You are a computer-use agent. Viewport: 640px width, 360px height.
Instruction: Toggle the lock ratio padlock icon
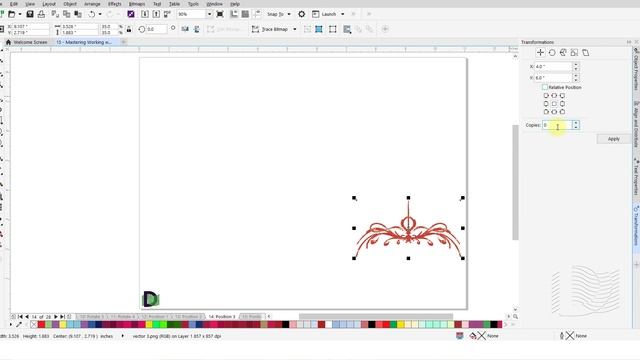pos(129,29)
